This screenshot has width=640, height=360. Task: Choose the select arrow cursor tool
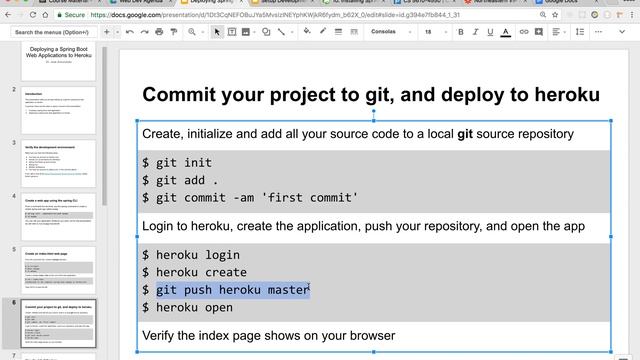[217, 32]
